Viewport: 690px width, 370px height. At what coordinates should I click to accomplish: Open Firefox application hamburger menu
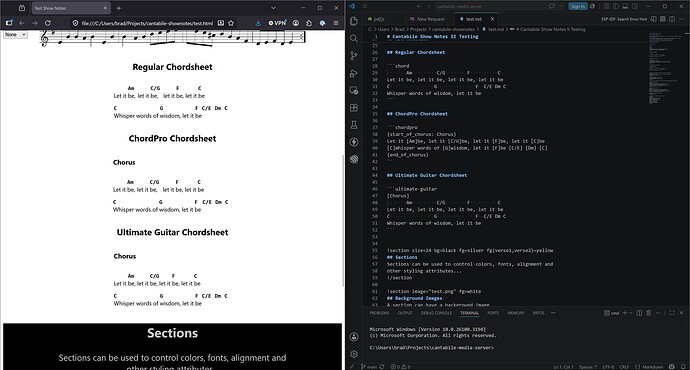[336, 23]
